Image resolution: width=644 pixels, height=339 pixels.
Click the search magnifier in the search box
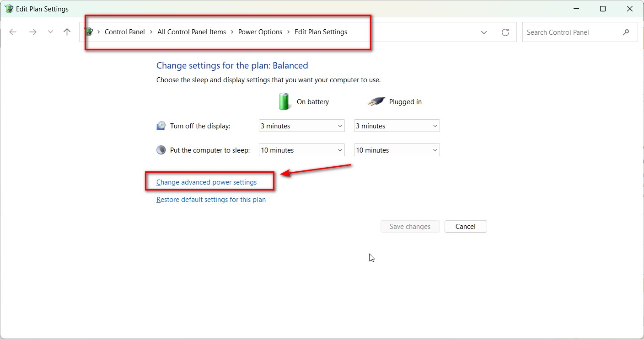pos(626,32)
